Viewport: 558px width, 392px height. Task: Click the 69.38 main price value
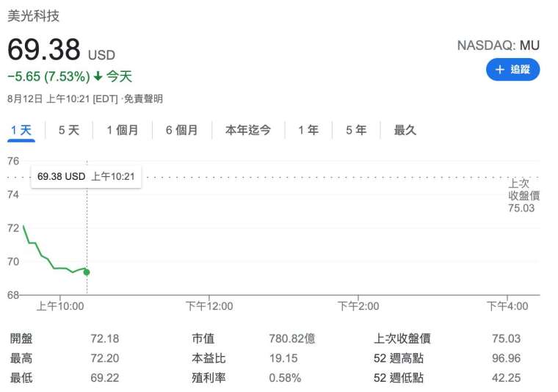click(x=44, y=49)
